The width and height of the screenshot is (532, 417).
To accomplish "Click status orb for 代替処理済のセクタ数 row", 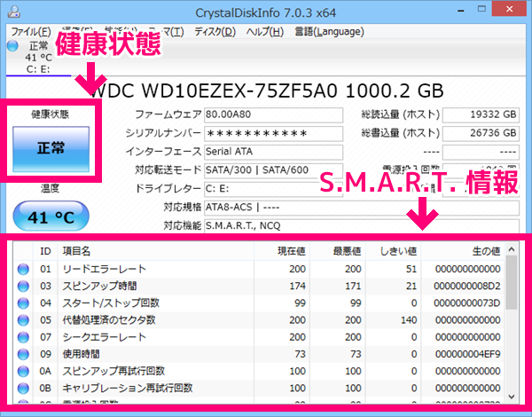I will tap(23, 320).
